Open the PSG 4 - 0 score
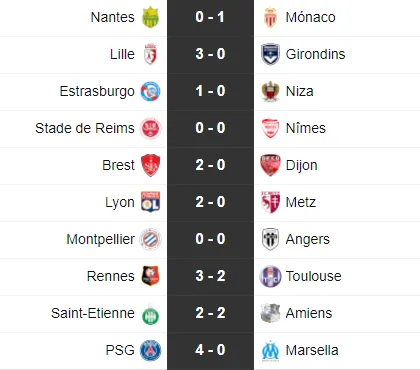 (x=210, y=350)
